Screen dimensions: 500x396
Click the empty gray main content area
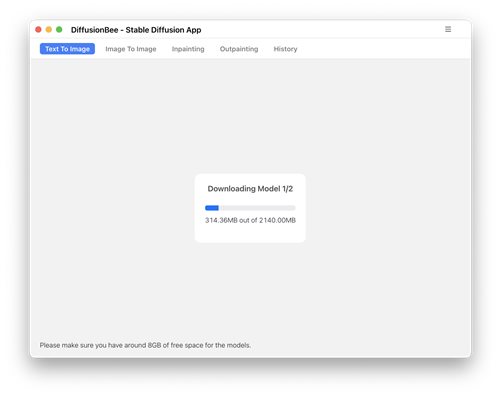click(x=250, y=117)
